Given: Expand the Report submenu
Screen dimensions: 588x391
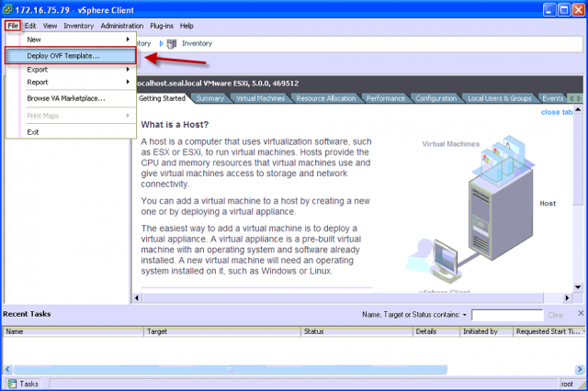Looking at the screenshot, I should click(72, 82).
